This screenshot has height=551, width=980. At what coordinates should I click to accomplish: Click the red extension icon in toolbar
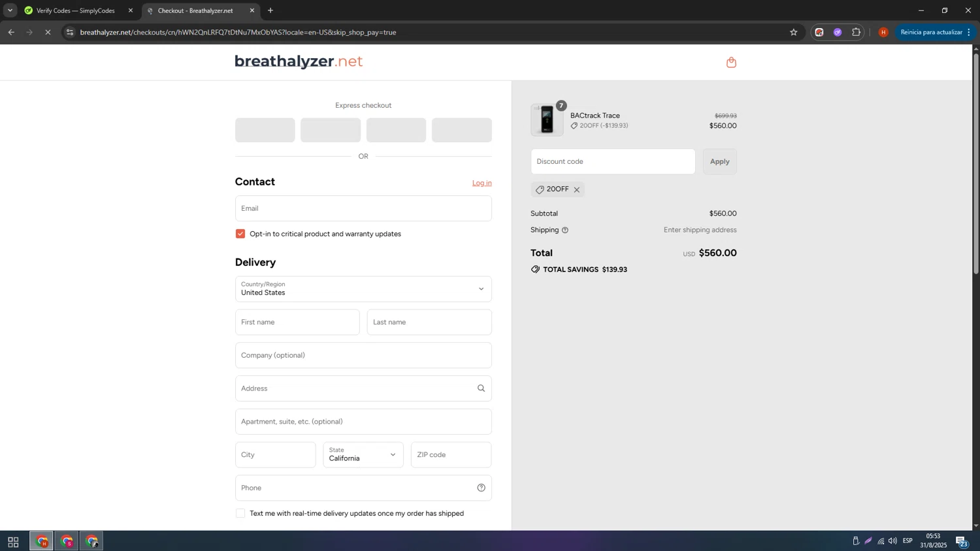pyautogui.click(x=819, y=32)
